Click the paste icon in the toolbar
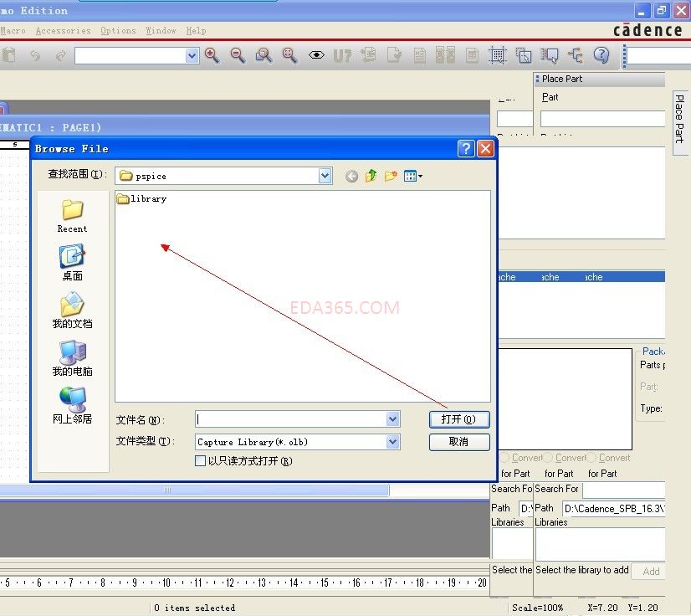This screenshot has height=616, width=691. click(9, 55)
